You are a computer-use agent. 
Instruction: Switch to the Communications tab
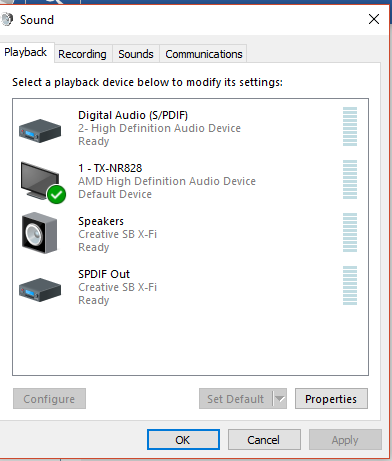(204, 54)
